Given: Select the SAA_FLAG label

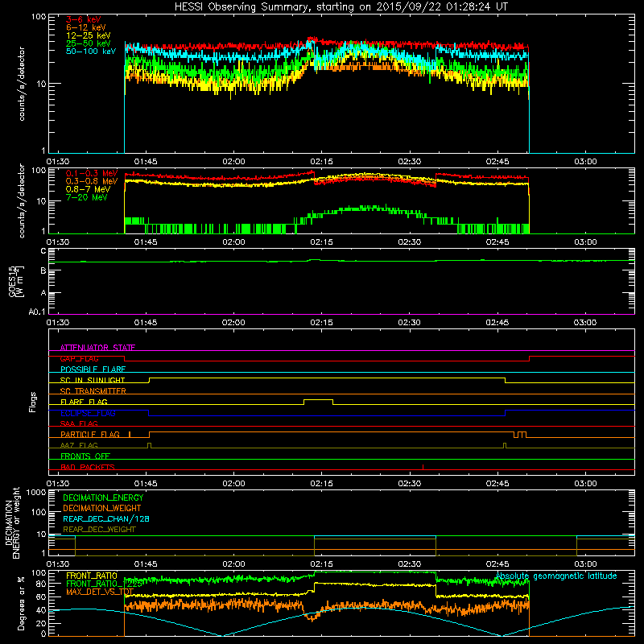Looking at the screenshot, I should pyautogui.click(x=79, y=423).
